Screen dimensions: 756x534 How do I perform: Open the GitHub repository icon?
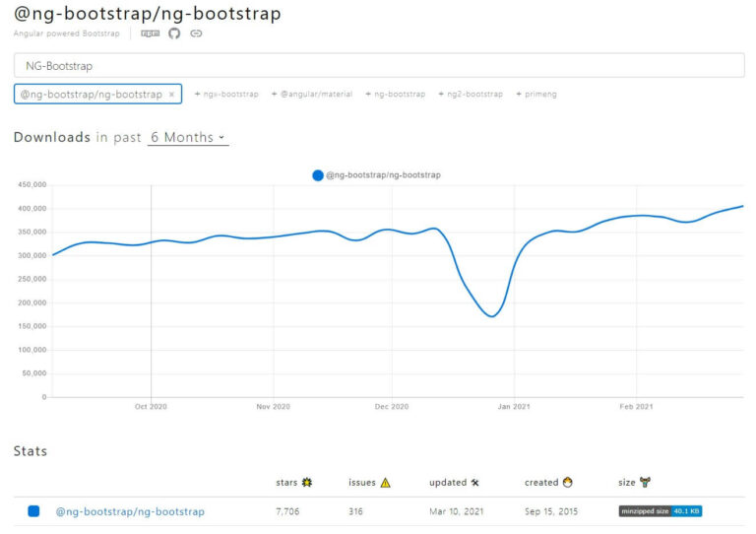pyautogui.click(x=174, y=33)
